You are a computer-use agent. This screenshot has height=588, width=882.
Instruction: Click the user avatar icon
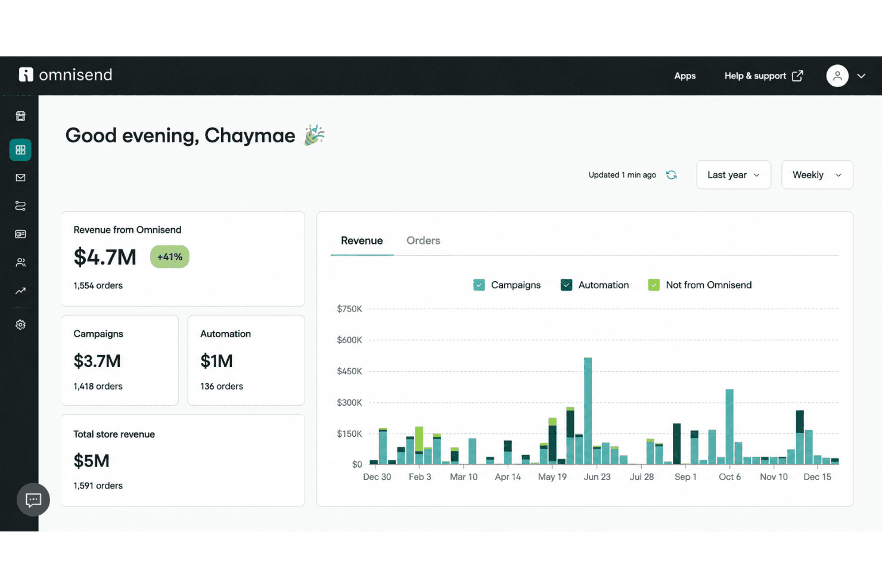[x=837, y=76]
